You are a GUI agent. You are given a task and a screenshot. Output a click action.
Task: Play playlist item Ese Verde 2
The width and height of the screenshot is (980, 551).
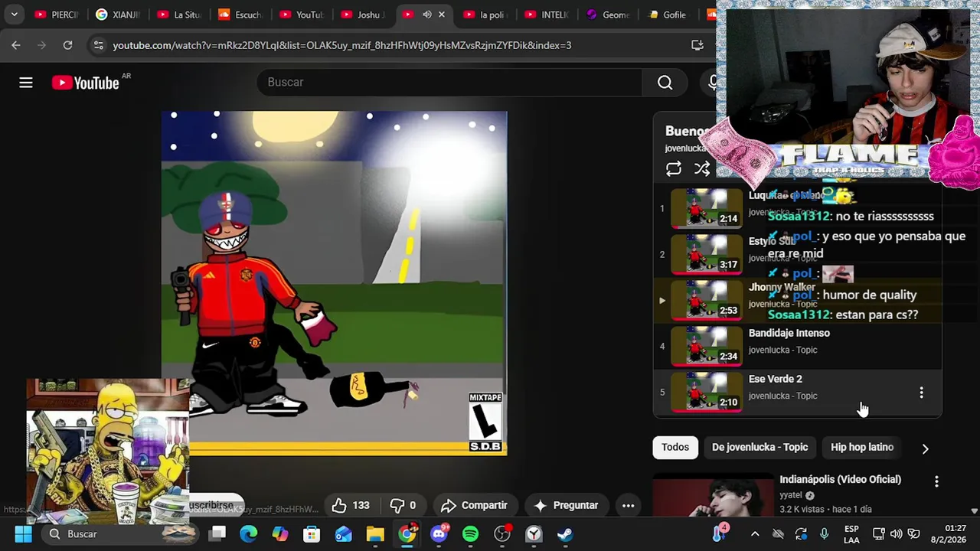776,379
